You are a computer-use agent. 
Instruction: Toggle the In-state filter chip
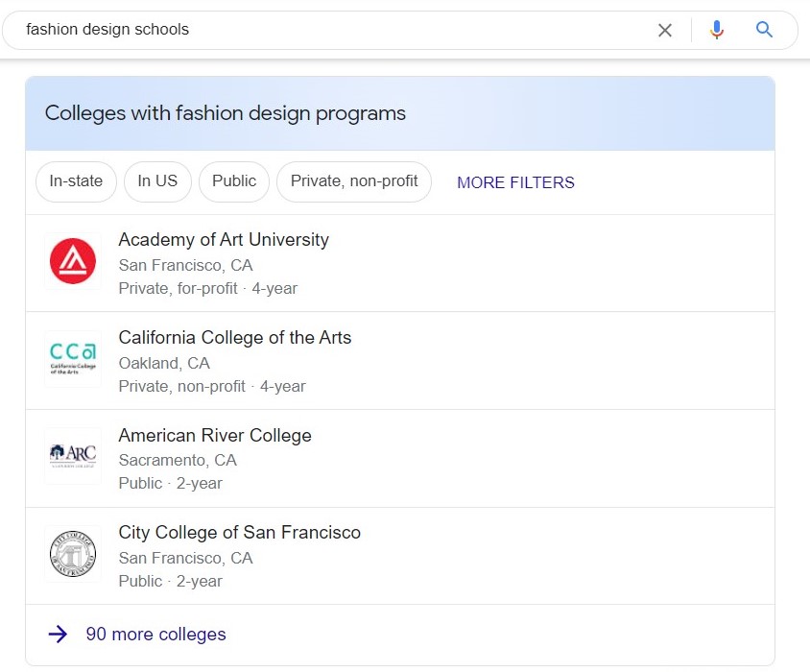point(76,181)
